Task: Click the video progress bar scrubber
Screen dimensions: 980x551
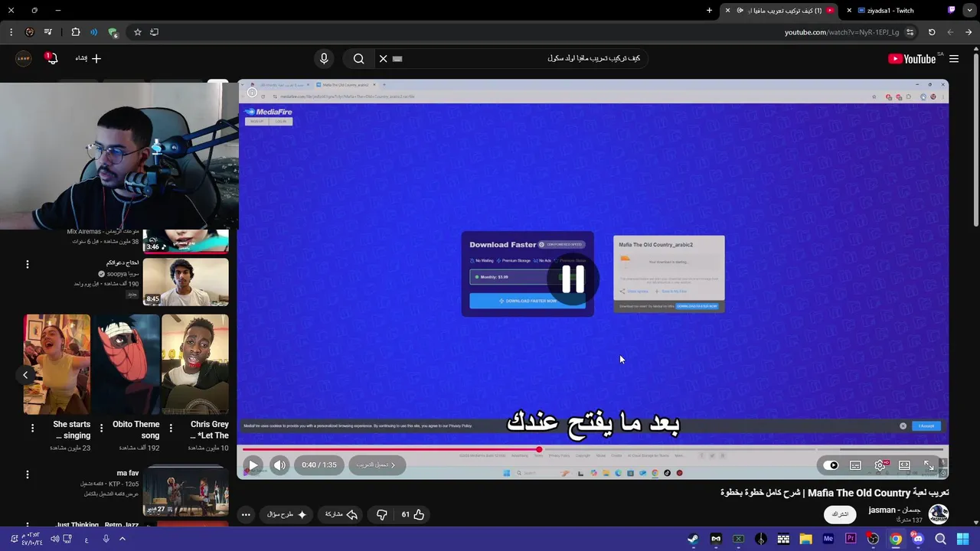Action: coord(539,449)
